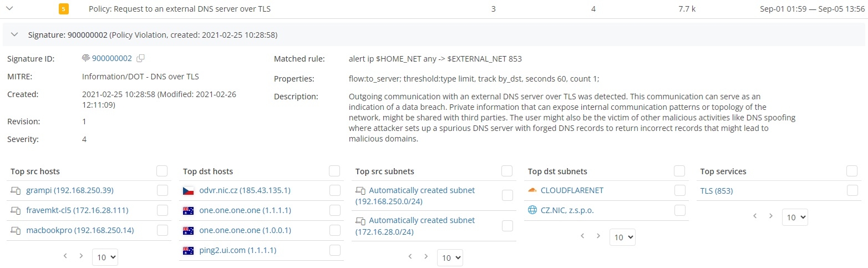868x268 pixels.
Task: Select the TLS (853) service checkbox
Action: point(852,191)
